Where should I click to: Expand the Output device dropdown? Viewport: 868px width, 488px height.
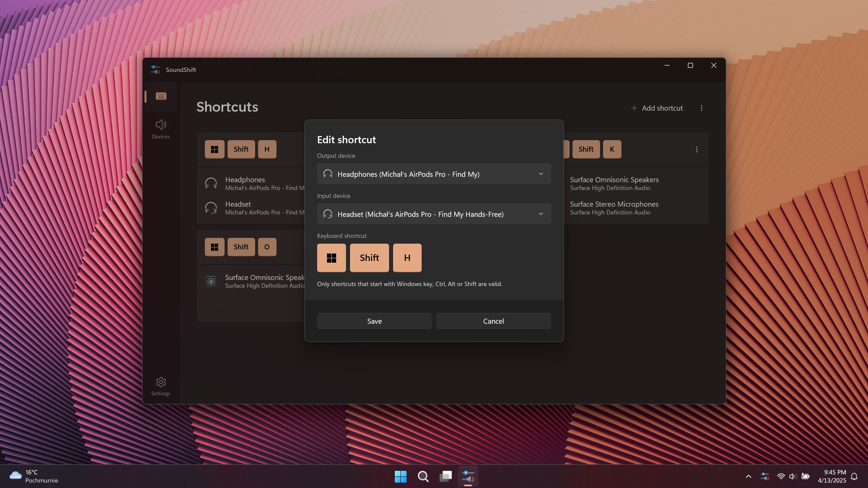[434, 174]
